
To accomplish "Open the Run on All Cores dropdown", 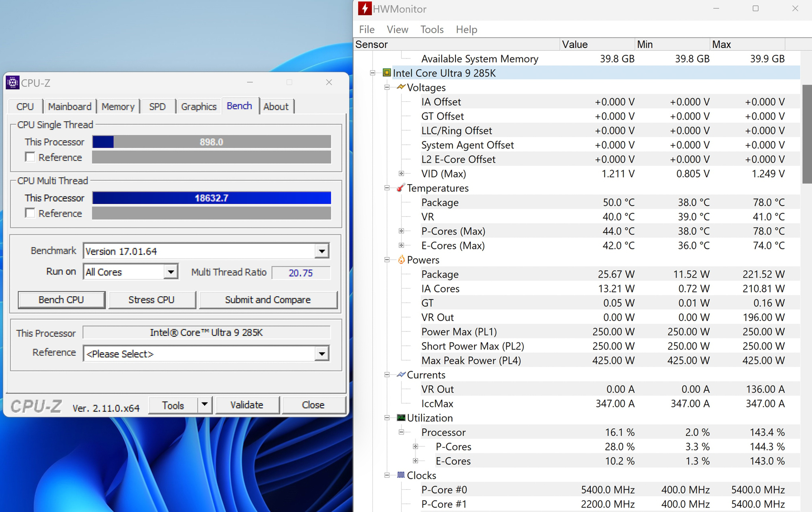I will [x=171, y=272].
